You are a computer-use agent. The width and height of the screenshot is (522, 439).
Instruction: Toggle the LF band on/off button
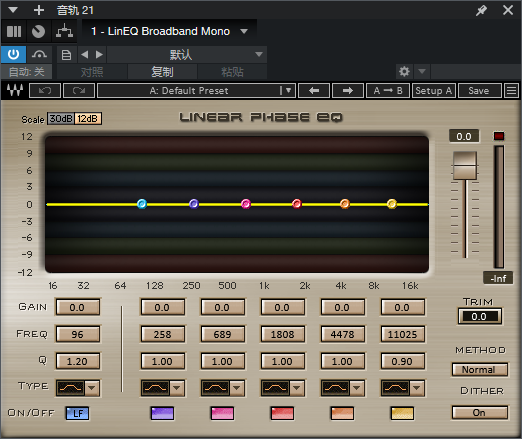[x=77, y=413]
